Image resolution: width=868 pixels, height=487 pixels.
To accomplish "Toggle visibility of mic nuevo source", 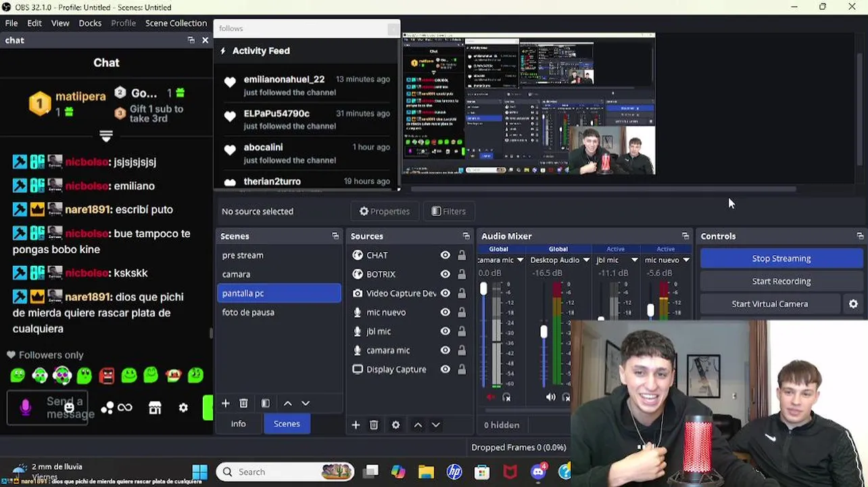I will 445,312.
